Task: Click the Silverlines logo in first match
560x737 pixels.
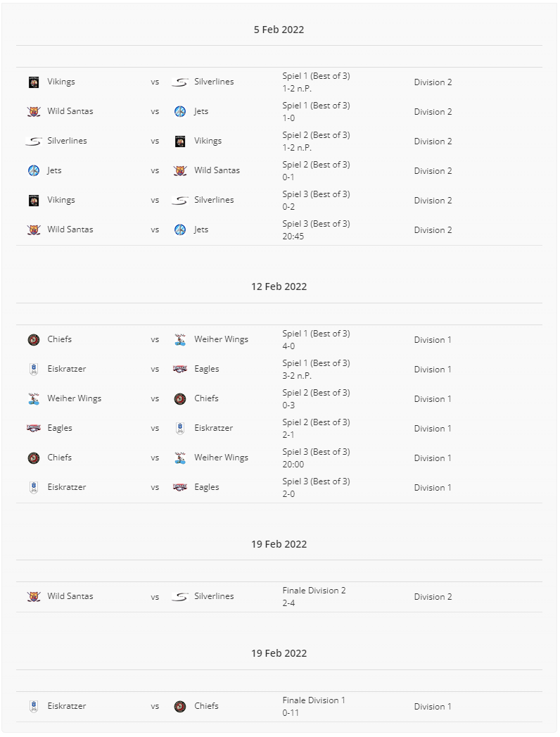Action: [x=180, y=82]
